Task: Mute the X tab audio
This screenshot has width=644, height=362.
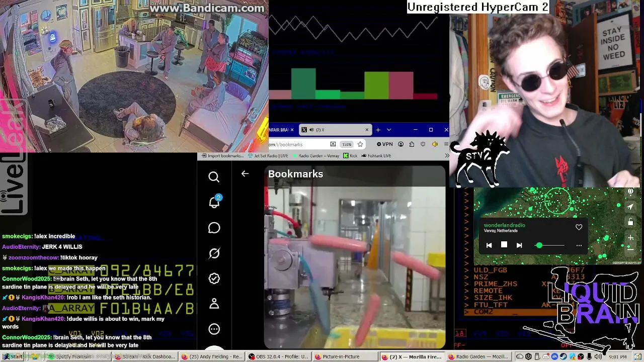Action: pyautogui.click(x=311, y=130)
